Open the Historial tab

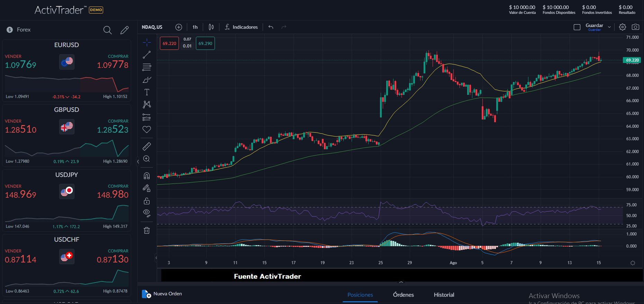click(x=444, y=295)
